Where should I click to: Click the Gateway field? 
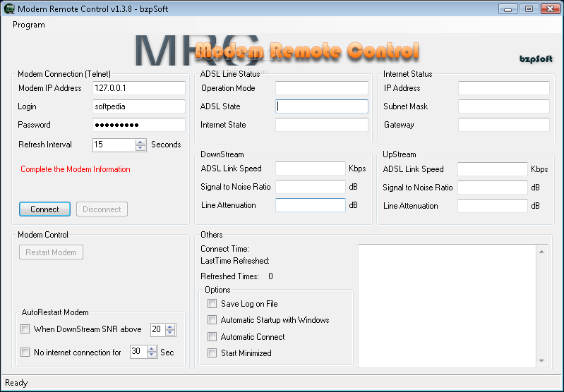coord(504,125)
